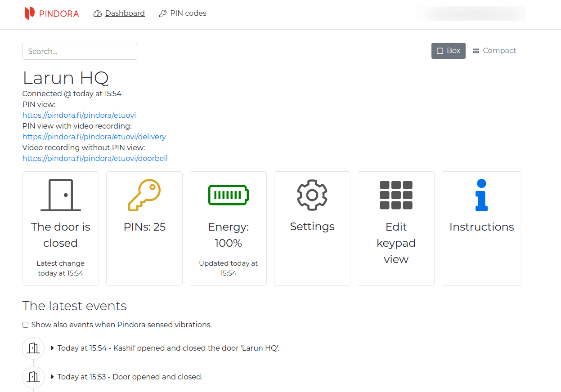Open the PIN view link for etuovi

click(x=79, y=115)
